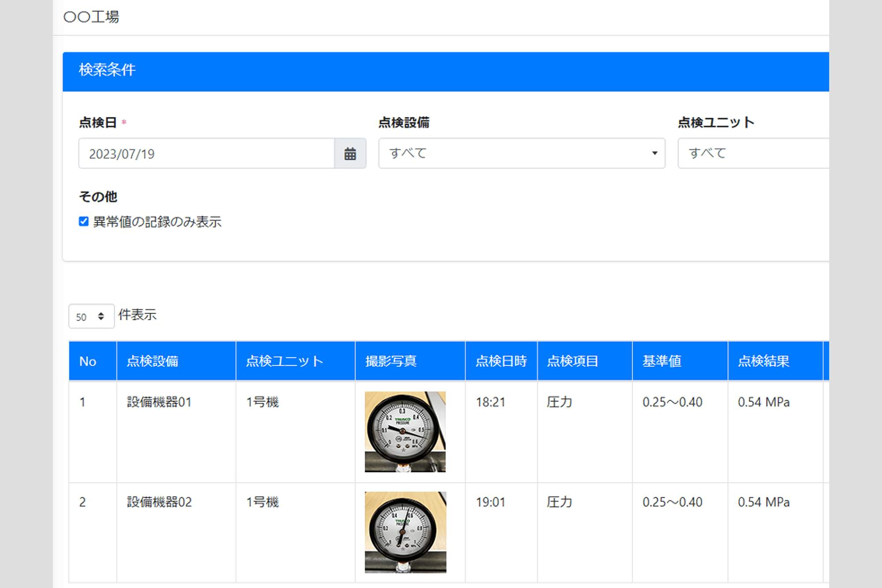The width and height of the screenshot is (882, 588).
Task: Uncheck 異常値の記録のみ表示 checkbox
Action: (x=84, y=221)
